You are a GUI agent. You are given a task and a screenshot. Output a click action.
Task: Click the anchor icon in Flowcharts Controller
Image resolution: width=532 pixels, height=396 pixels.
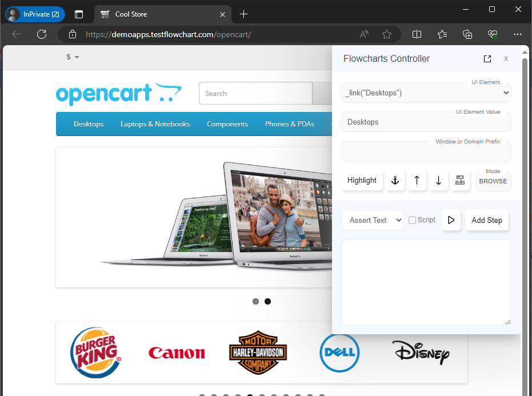coord(394,181)
